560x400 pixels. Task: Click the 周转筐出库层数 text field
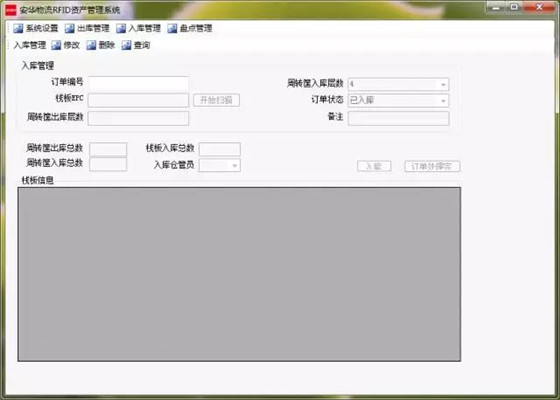(138, 119)
